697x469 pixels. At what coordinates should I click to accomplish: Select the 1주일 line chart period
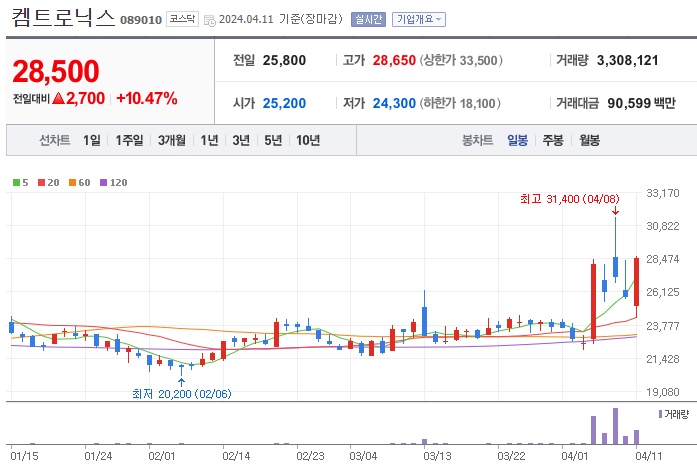click(129, 140)
